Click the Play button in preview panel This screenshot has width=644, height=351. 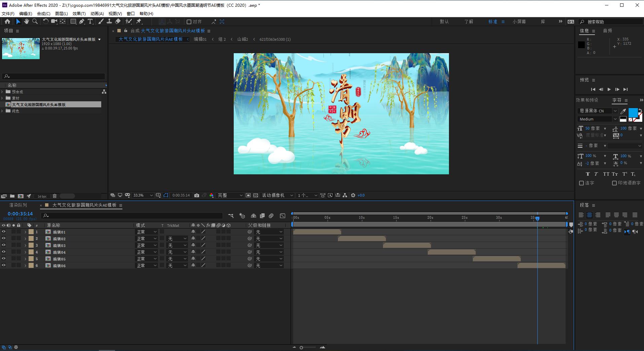609,90
